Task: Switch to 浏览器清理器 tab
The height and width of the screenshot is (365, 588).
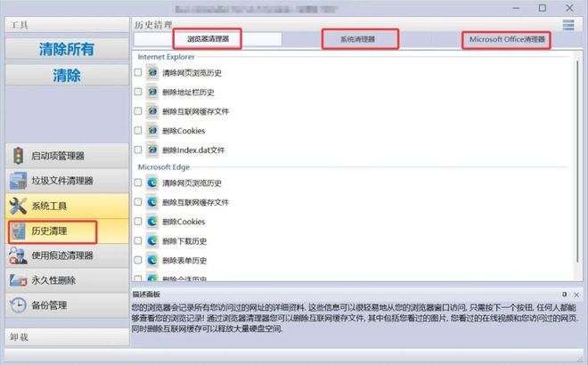Action: point(208,39)
